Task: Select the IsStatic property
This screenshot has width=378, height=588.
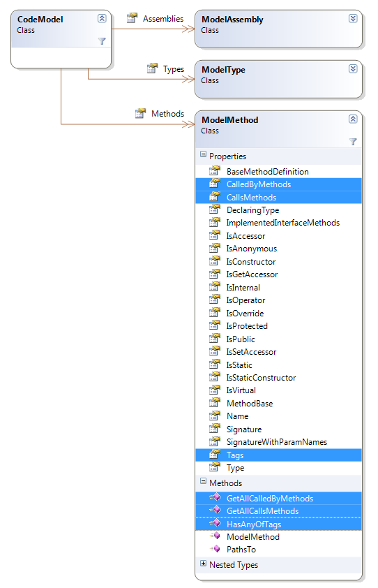Action: 278,365
